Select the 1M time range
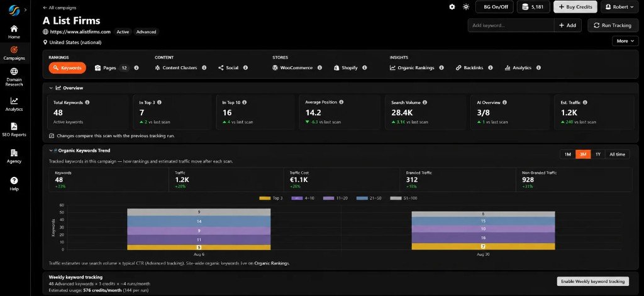 568,154
